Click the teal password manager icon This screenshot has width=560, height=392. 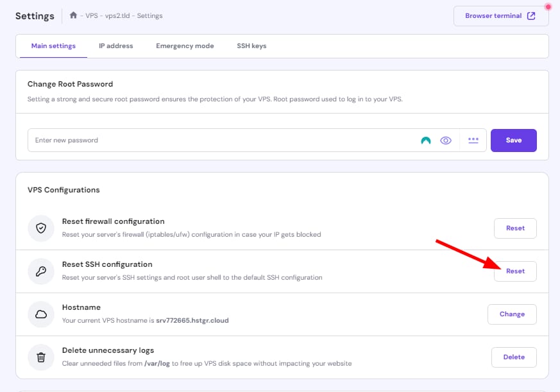tap(425, 141)
